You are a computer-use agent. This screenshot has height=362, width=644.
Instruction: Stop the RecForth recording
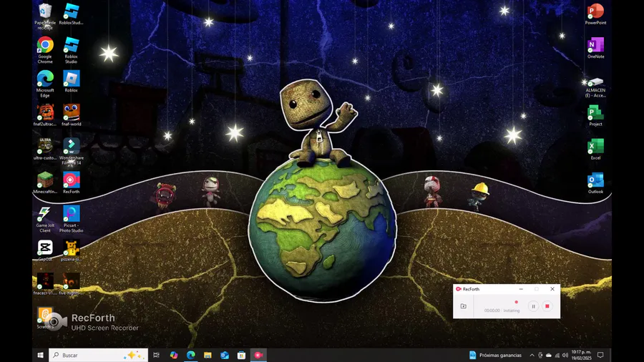pyautogui.click(x=547, y=306)
